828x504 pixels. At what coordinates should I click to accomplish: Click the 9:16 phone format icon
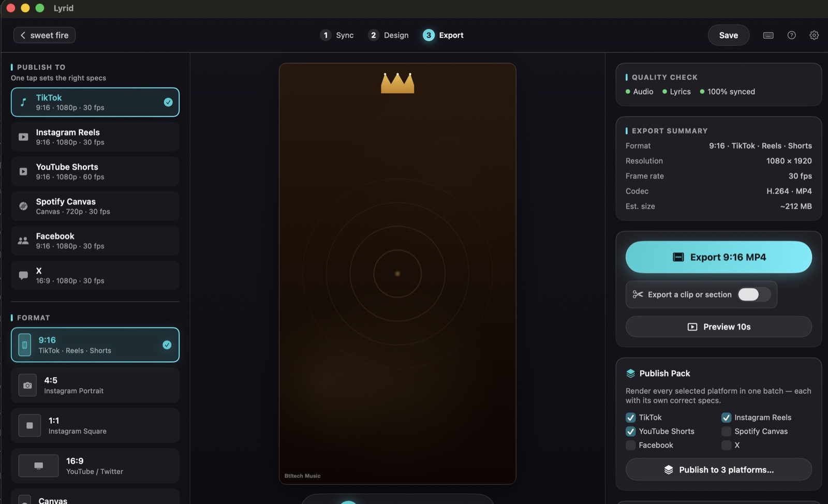pyautogui.click(x=24, y=345)
